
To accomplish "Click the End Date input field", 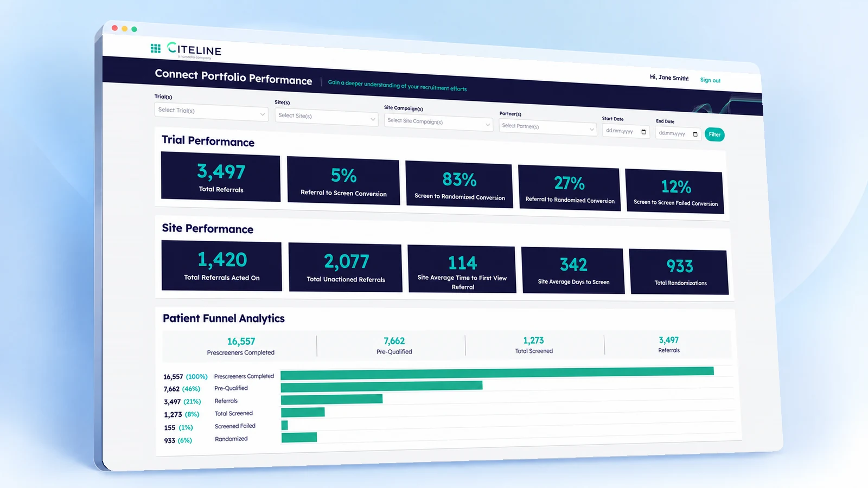I will click(x=678, y=133).
